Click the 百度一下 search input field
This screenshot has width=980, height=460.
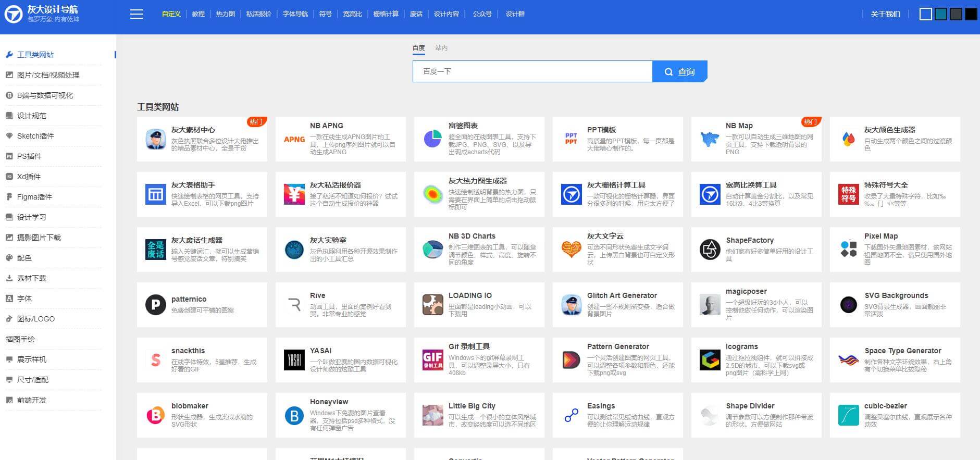tap(532, 71)
